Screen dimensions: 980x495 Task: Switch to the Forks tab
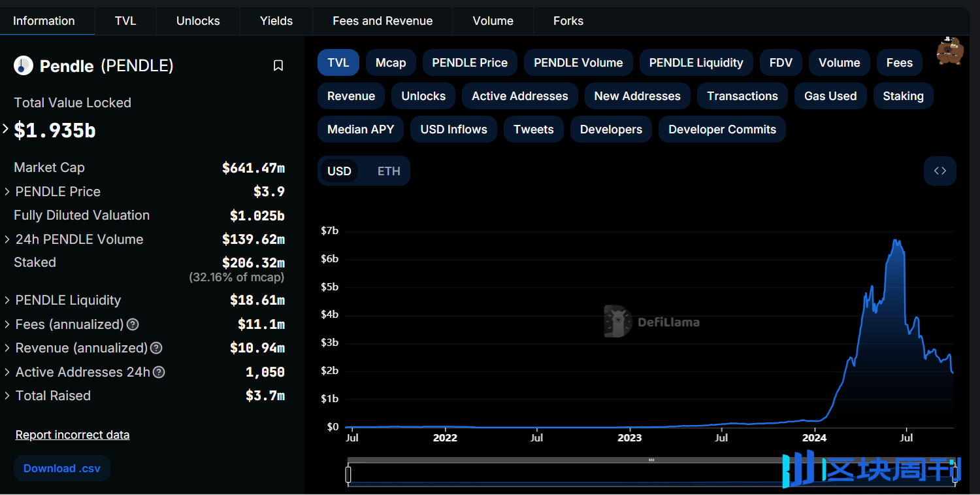(568, 21)
